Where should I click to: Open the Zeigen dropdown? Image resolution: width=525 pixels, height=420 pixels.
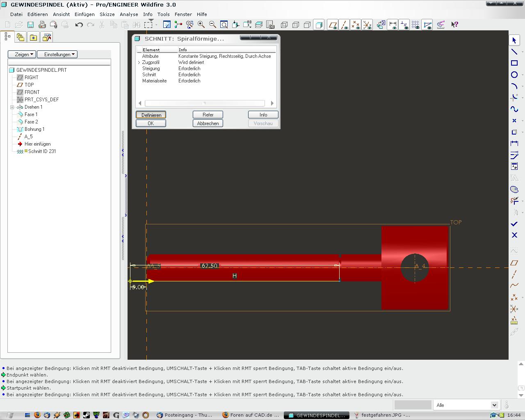pyautogui.click(x=22, y=54)
